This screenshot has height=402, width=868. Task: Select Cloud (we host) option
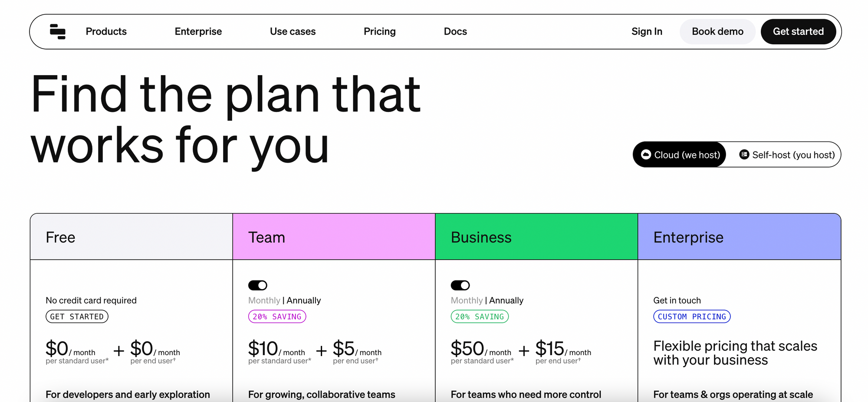click(x=680, y=155)
